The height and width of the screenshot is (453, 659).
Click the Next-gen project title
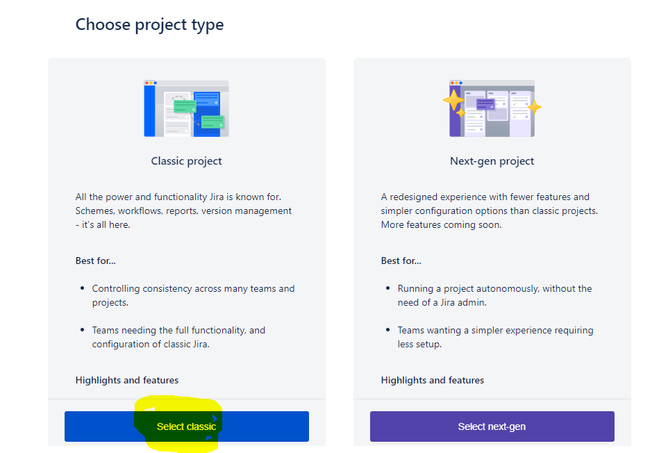tap(492, 161)
